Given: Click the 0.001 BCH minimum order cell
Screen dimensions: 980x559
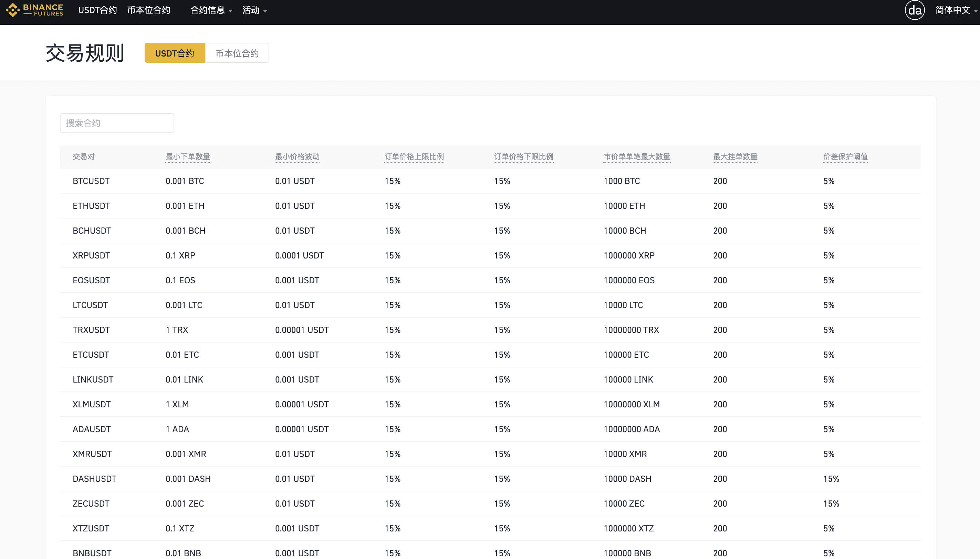Looking at the screenshot, I should tap(186, 231).
